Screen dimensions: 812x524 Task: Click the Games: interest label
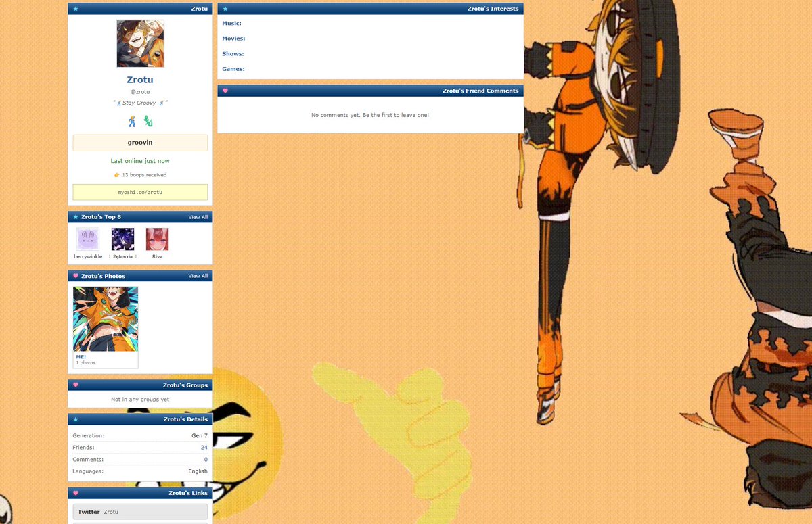233,69
